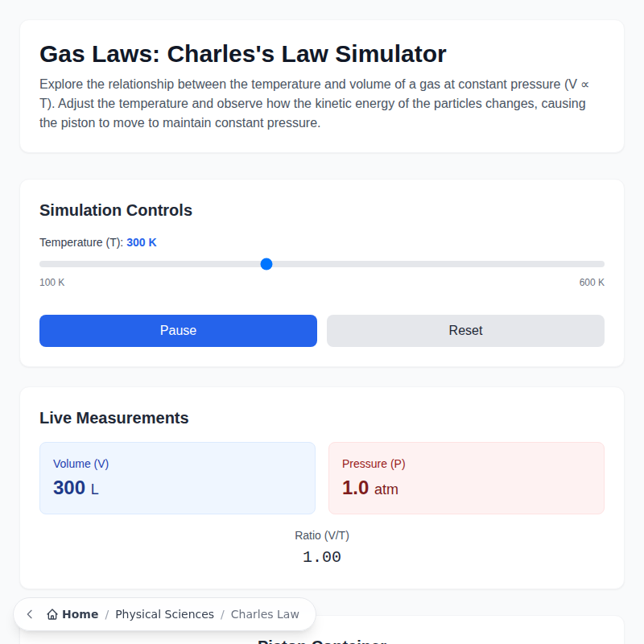Click the home icon in the breadcrumb bar
644x644 pixels.
point(52,613)
